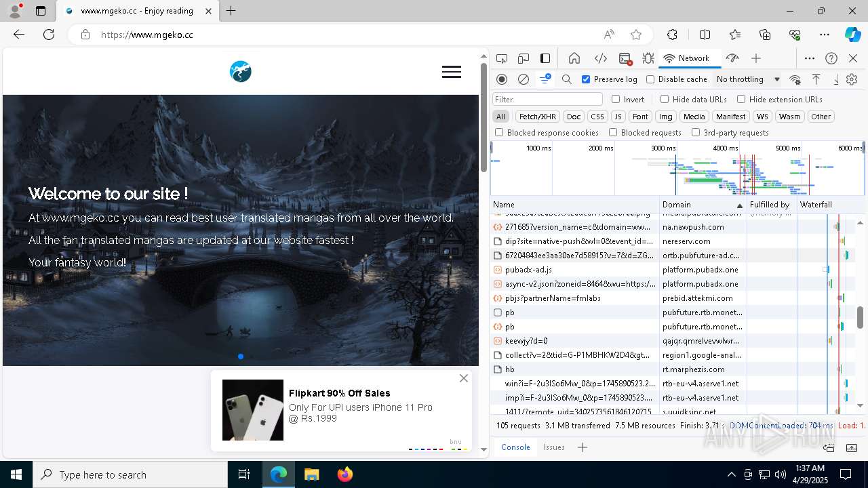Check the Invert filter checkbox
The width and height of the screenshot is (868, 488).
616,99
